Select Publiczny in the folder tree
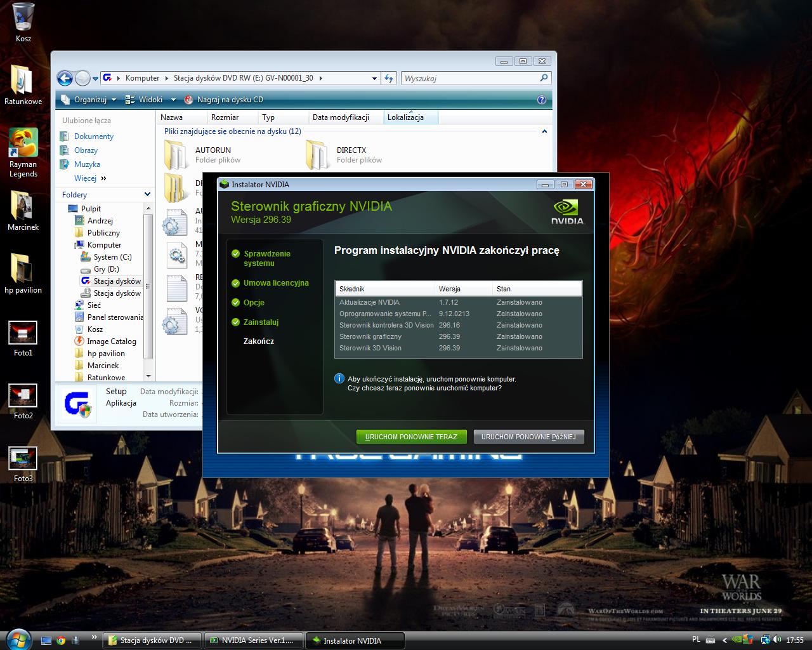The image size is (812, 650). (x=97, y=233)
